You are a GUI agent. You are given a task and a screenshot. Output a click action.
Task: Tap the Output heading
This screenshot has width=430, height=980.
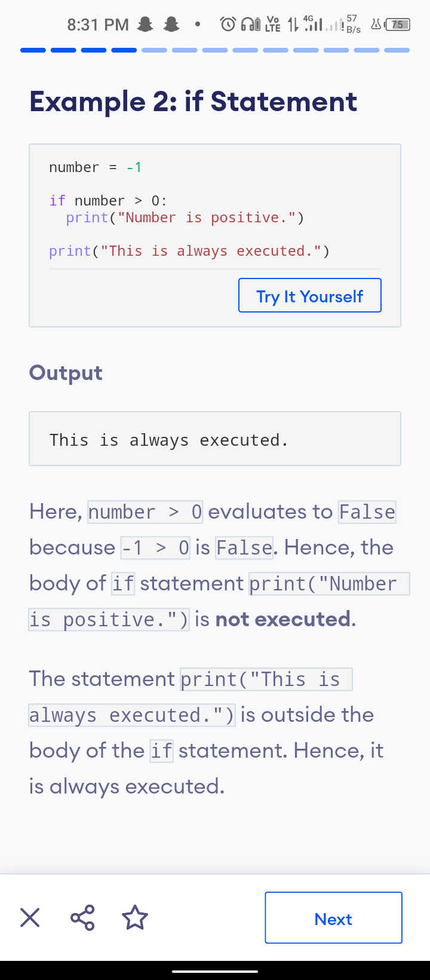pyautogui.click(x=66, y=373)
